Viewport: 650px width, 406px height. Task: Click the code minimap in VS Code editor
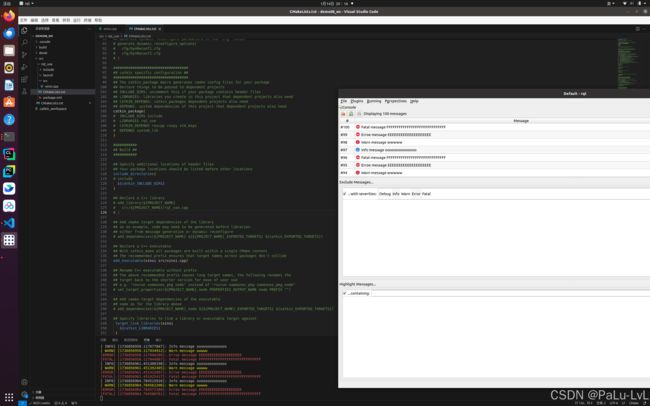(628, 62)
